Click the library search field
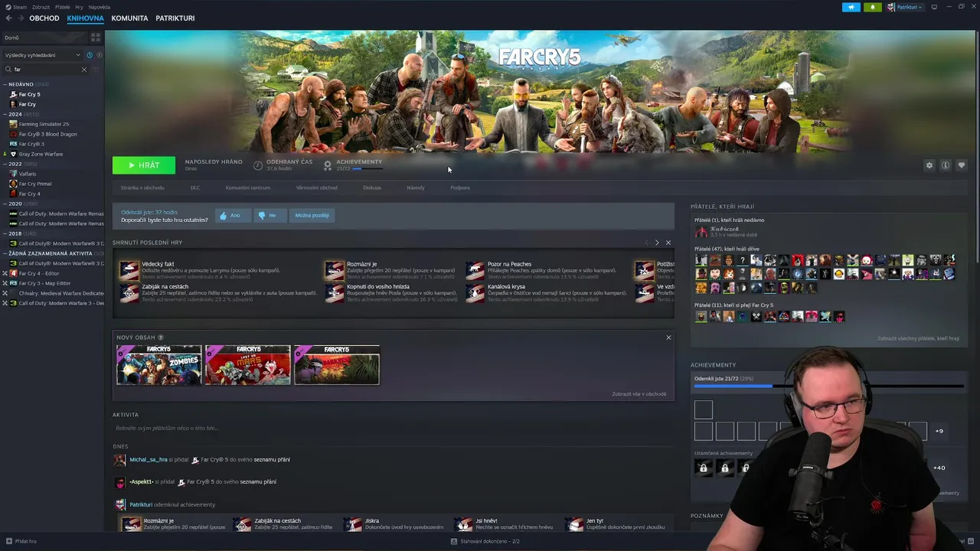Viewport: 980px width, 551px height. tap(44, 70)
